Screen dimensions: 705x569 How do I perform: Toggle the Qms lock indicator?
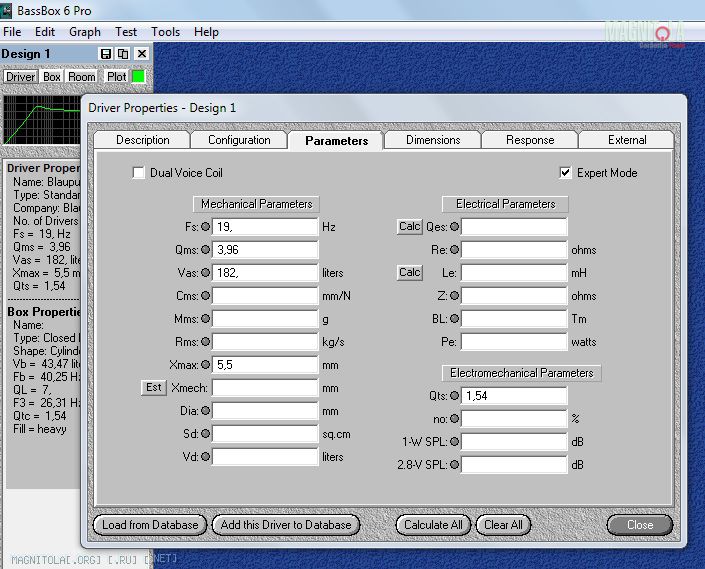(x=205, y=249)
